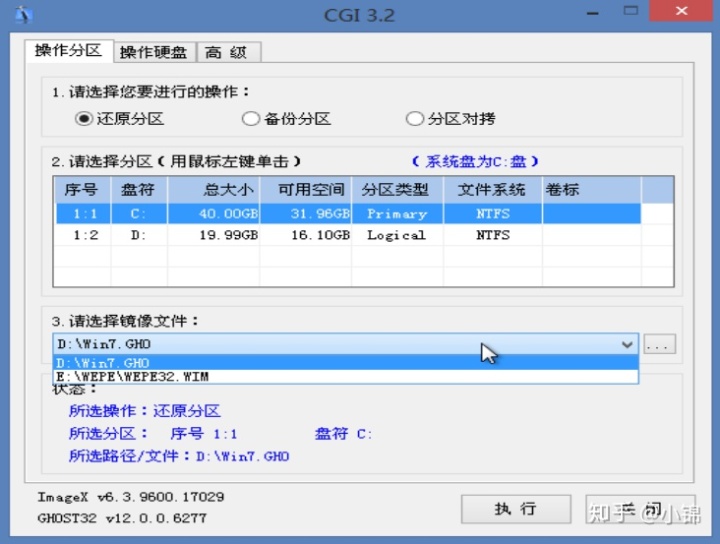
Task: Click the 31.96GB free space cell
Action: (x=306, y=213)
